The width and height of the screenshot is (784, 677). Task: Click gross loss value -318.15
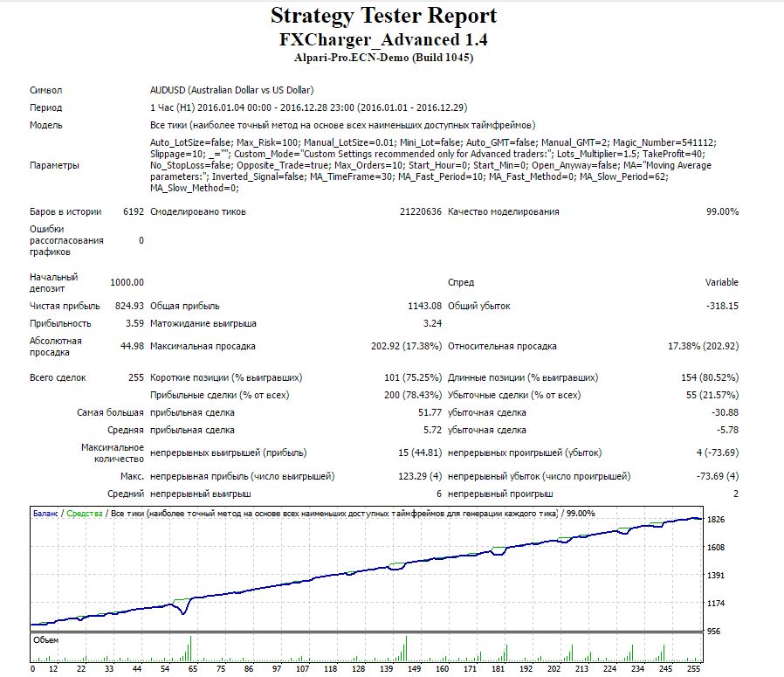pyautogui.click(x=722, y=306)
